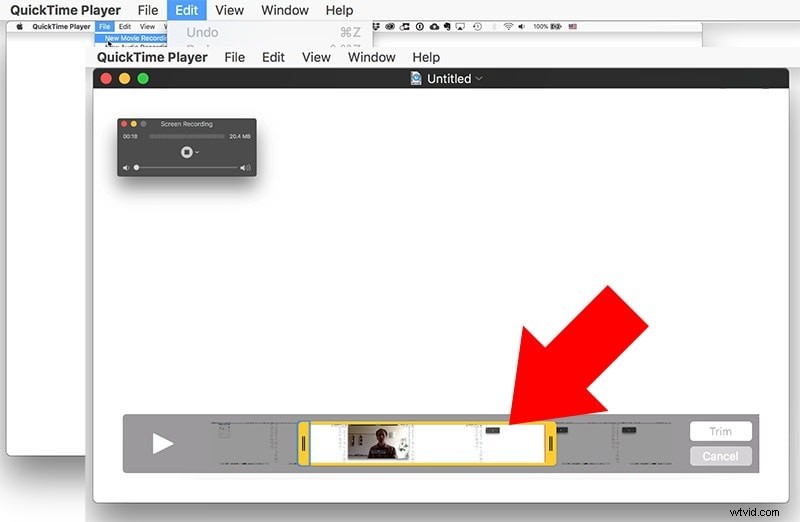Click the loud speaker icon in Screen Recording widget
Screen dimensions: 800x522
(x=245, y=168)
